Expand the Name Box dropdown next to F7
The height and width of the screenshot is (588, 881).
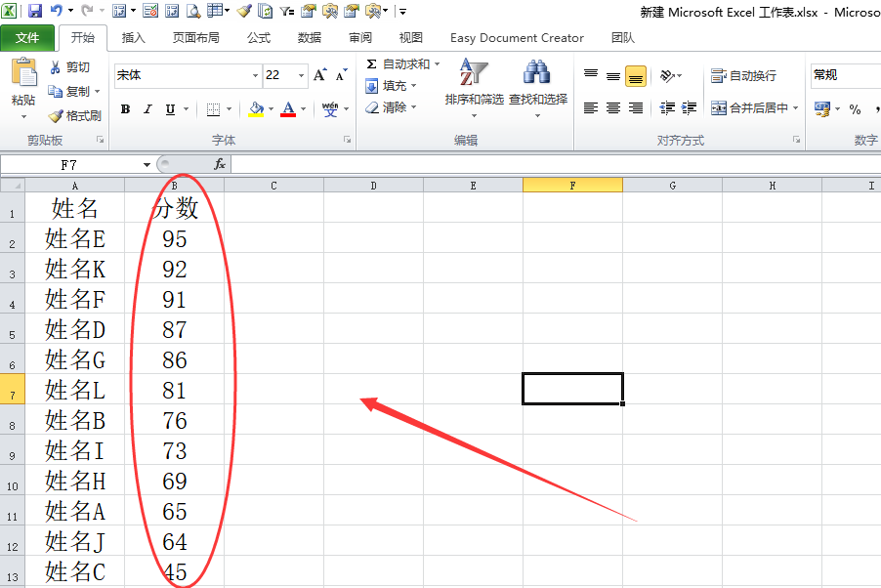[147, 165]
